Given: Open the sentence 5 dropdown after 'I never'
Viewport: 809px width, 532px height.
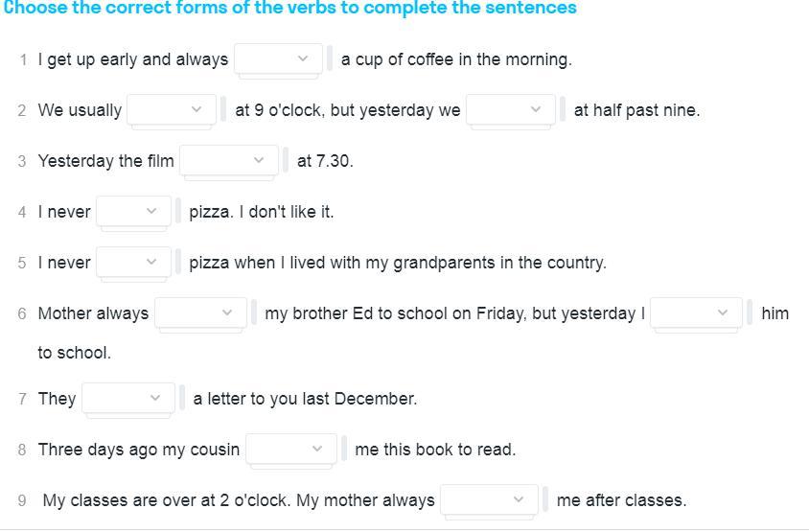Looking at the screenshot, I should 133,262.
